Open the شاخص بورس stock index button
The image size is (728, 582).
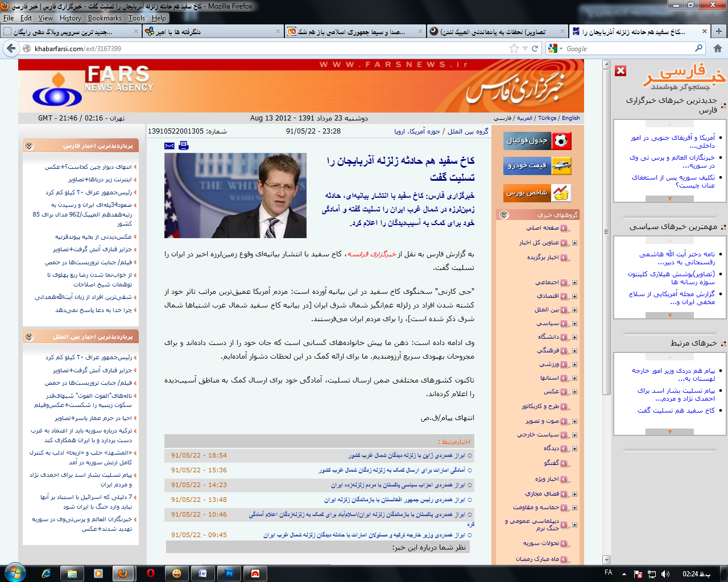[x=537, y=193]
